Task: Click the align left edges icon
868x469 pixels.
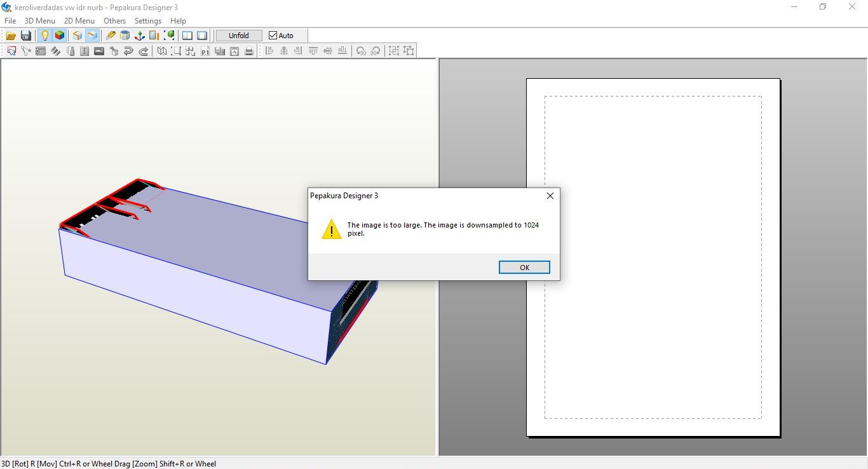Action: coord(269,51)
